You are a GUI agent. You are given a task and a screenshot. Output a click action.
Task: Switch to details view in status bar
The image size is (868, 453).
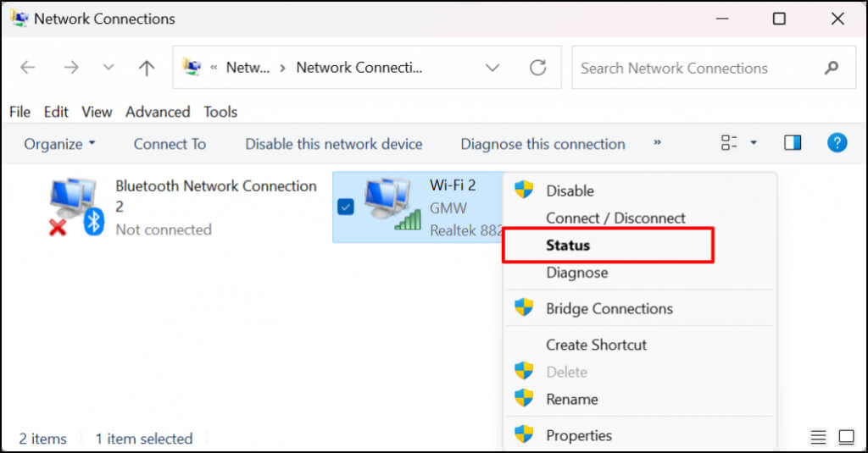coord(818,438)
